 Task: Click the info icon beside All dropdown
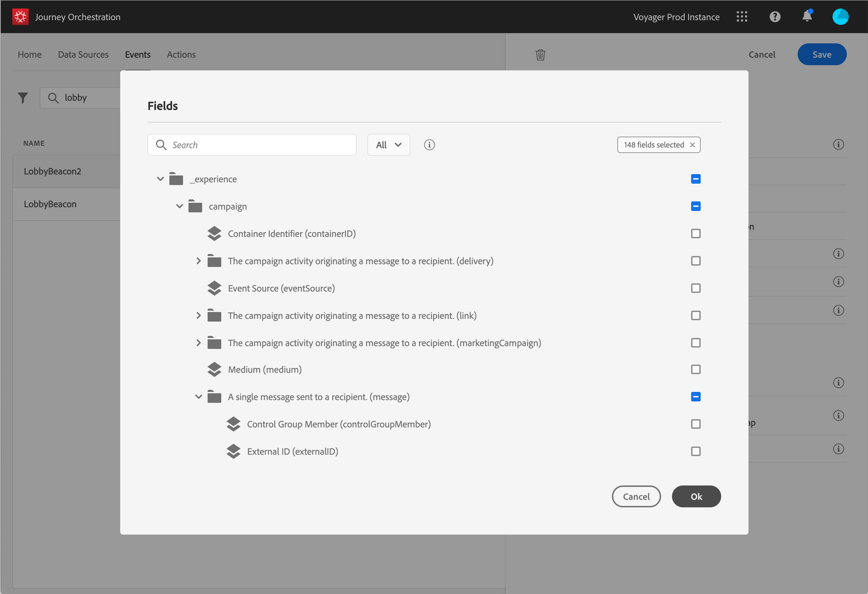[429, 145]
